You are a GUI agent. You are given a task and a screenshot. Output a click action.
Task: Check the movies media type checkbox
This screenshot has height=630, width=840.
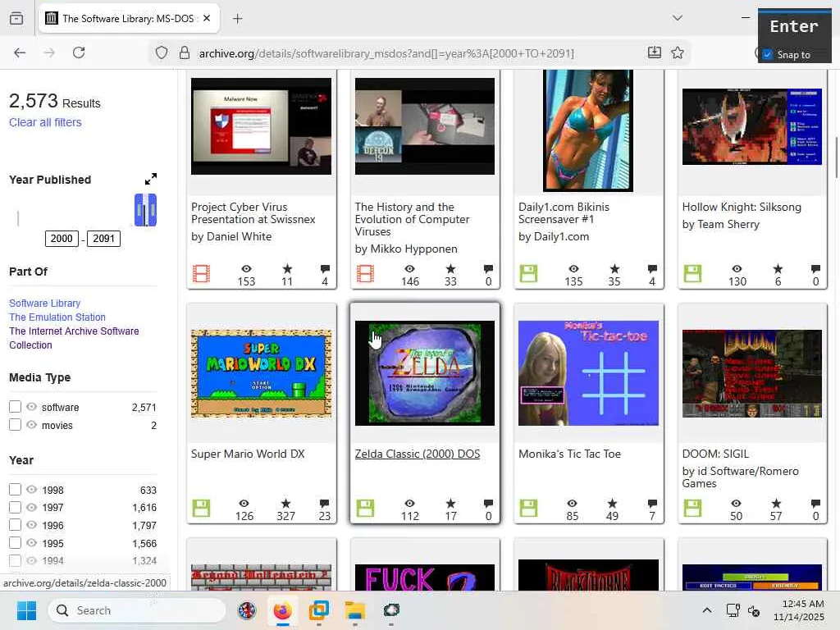pos(15,425)
